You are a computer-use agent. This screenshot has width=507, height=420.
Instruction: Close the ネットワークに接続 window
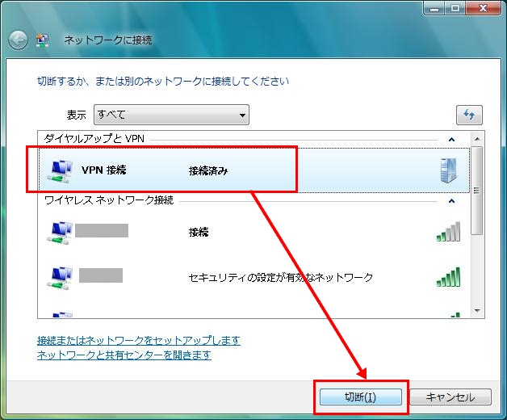click(483, 8)
